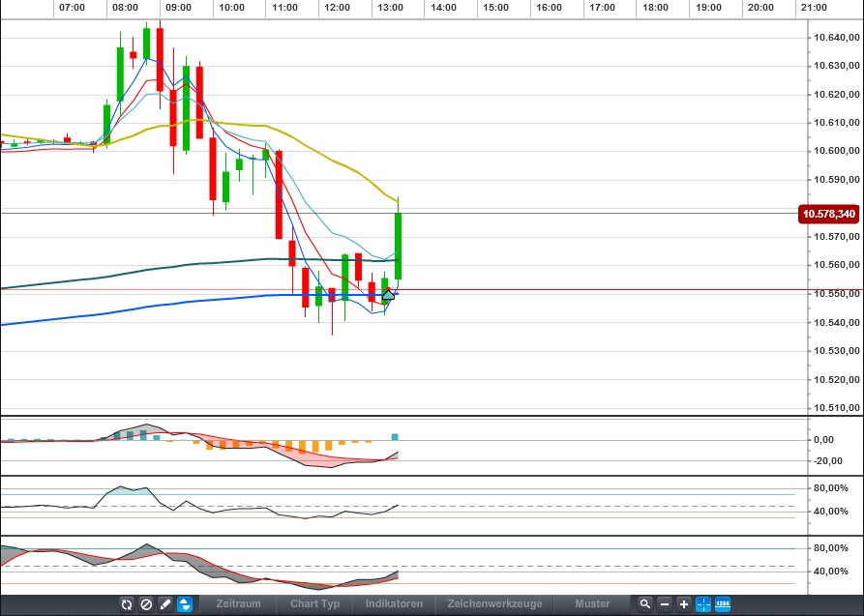Open the Zeichenwerkzeuge menu

(x=493, y=604)
